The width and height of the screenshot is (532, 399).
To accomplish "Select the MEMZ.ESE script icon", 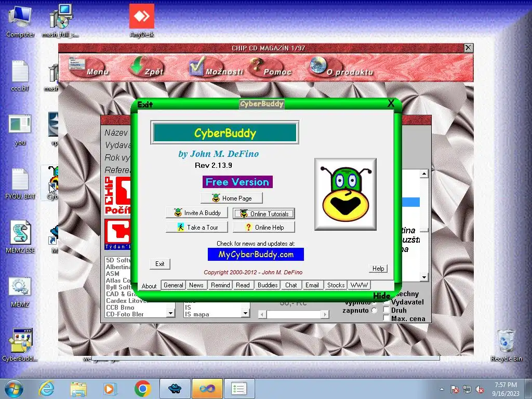I will pos(20,237).
